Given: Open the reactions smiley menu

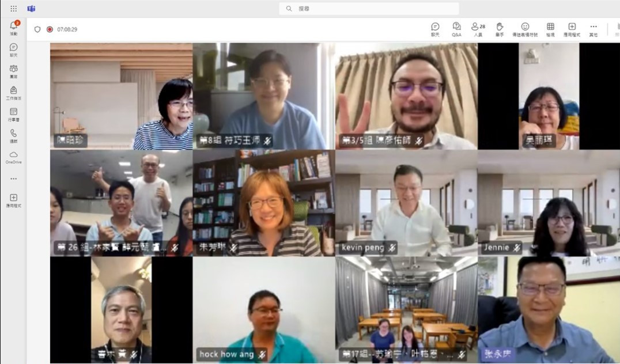Looking at the screenshot, I should coord(525,29).
